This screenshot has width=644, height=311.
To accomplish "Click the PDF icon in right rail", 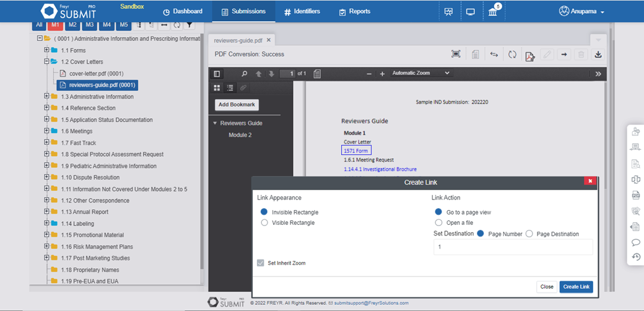I will click(635, 196).
